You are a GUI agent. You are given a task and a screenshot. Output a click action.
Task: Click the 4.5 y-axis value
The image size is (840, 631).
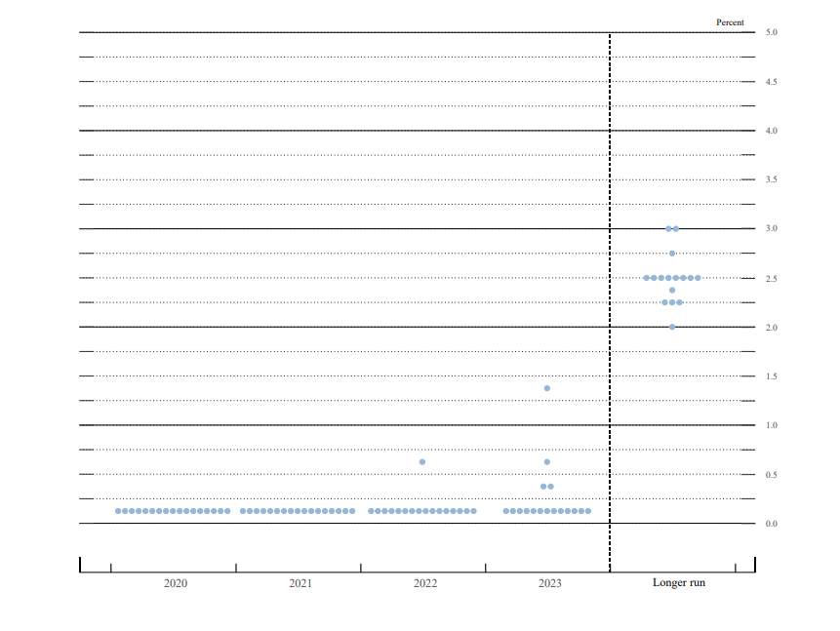tap(771, 81)
